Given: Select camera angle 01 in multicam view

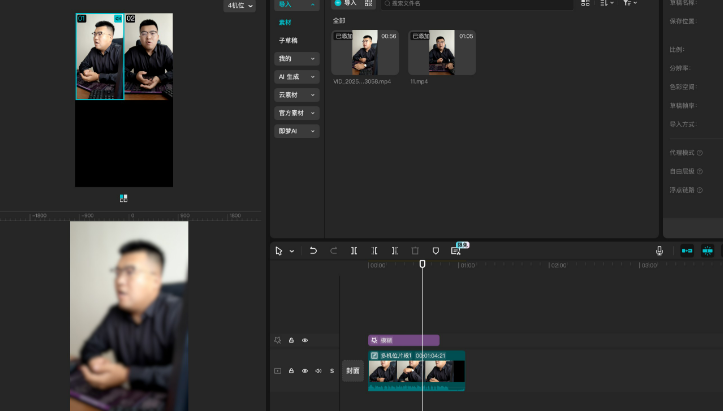Looking at the screenshot, I should [100, 56].
